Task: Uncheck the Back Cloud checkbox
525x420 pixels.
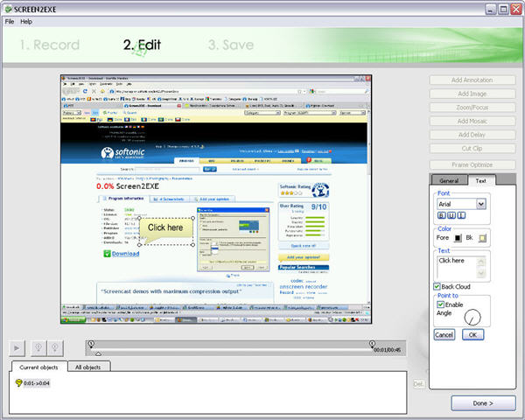Action: pyautogui.click(x=437, y=286)
